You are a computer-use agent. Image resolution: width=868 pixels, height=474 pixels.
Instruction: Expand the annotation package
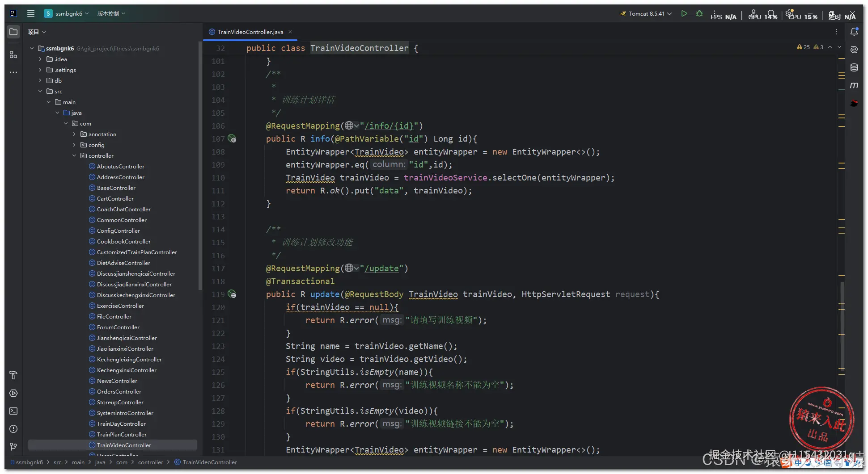coord(74,134)
